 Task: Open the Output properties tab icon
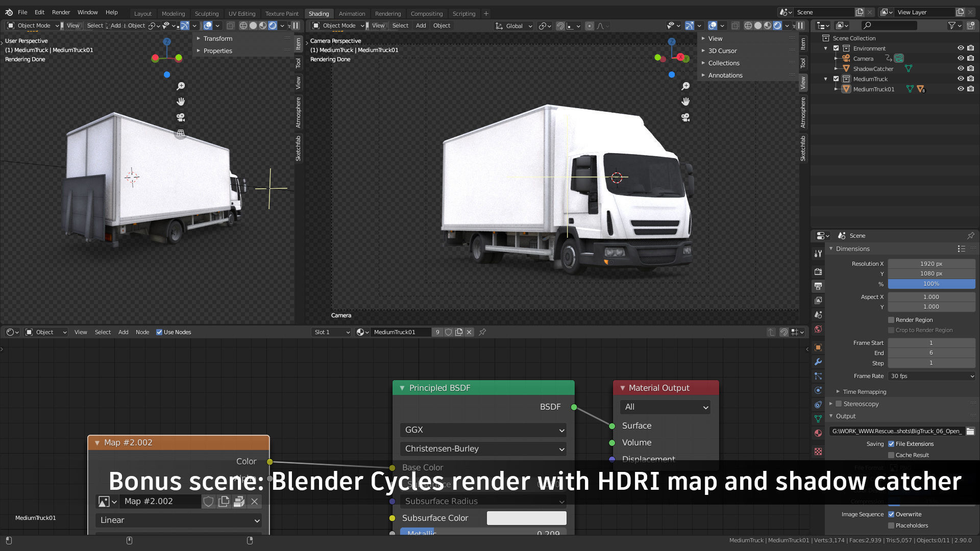[818, 286]
